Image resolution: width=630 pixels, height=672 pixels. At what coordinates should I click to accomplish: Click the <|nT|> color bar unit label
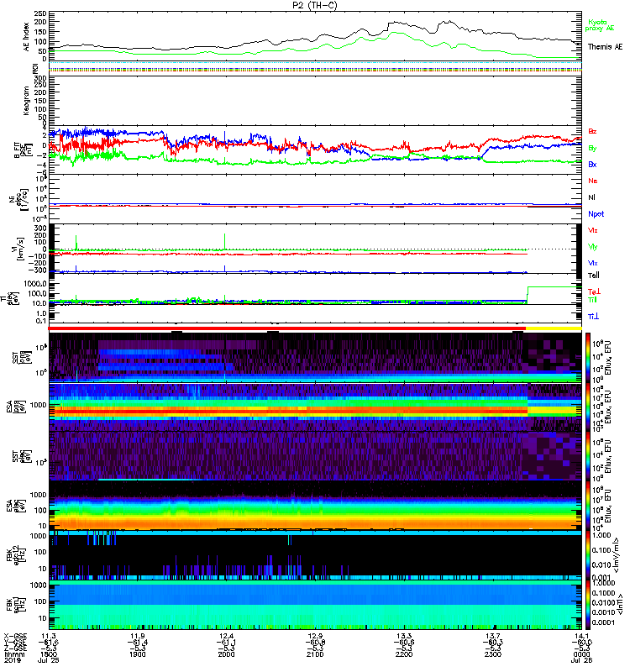[x=619, y=605]
